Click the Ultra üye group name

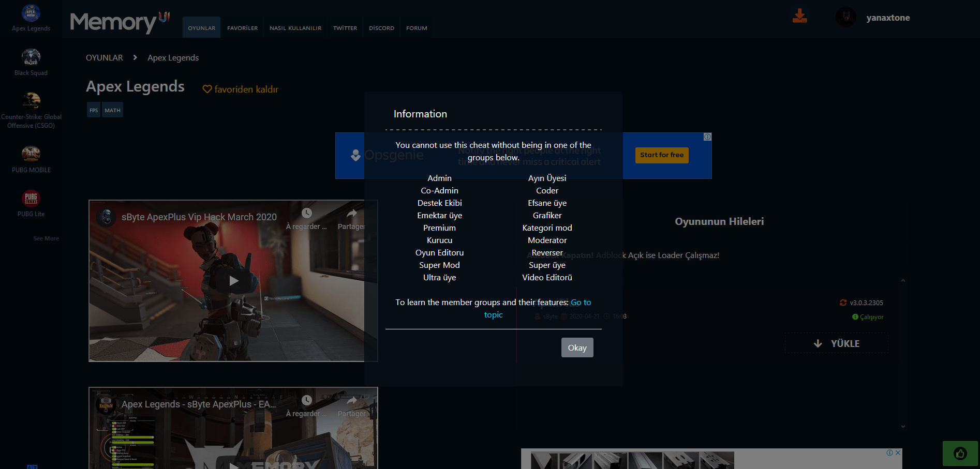pyautogui.click(x=440, y=278)
